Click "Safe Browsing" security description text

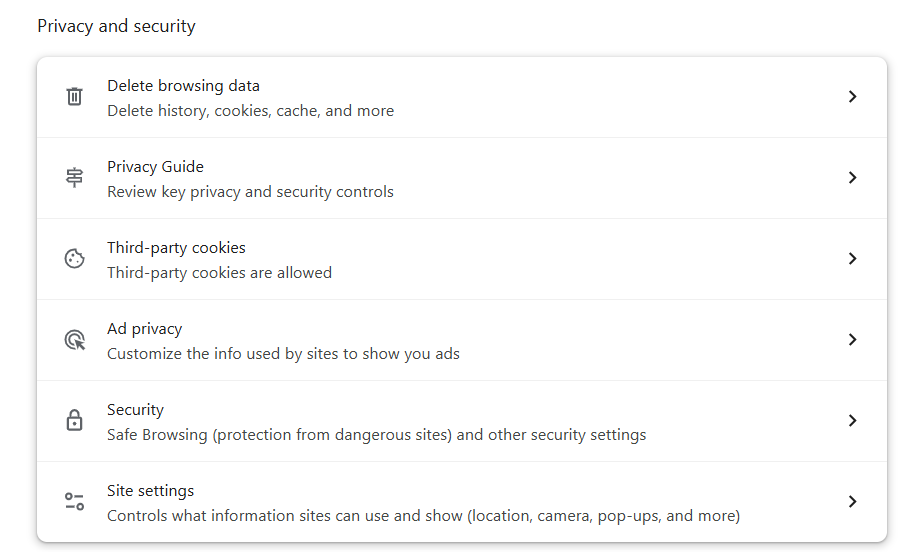376,435
